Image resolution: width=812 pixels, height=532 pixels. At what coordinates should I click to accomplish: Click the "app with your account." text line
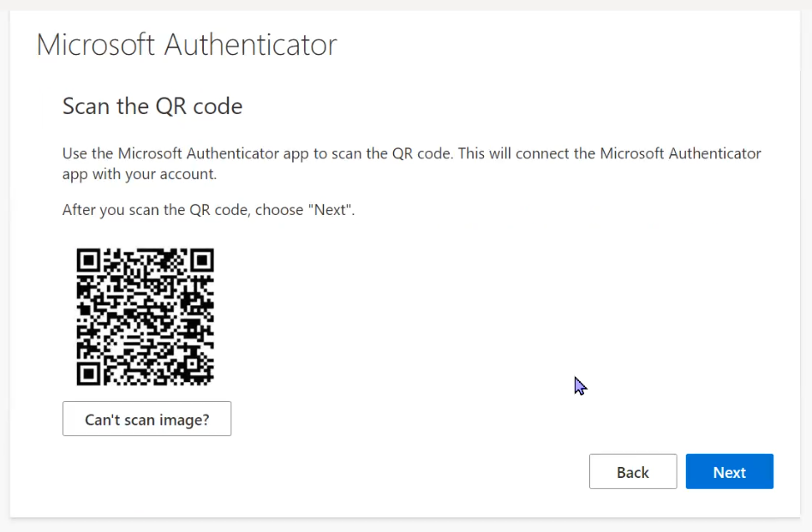tap(140, 174)
